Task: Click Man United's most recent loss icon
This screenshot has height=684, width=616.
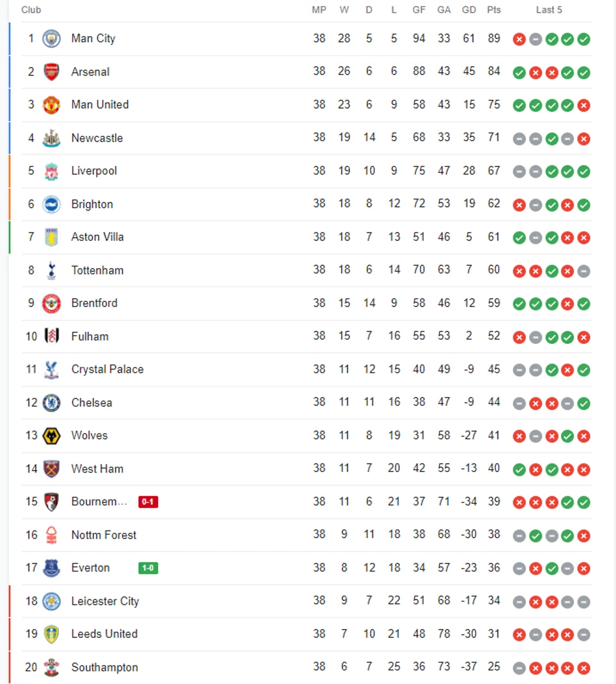Action: 584,106
